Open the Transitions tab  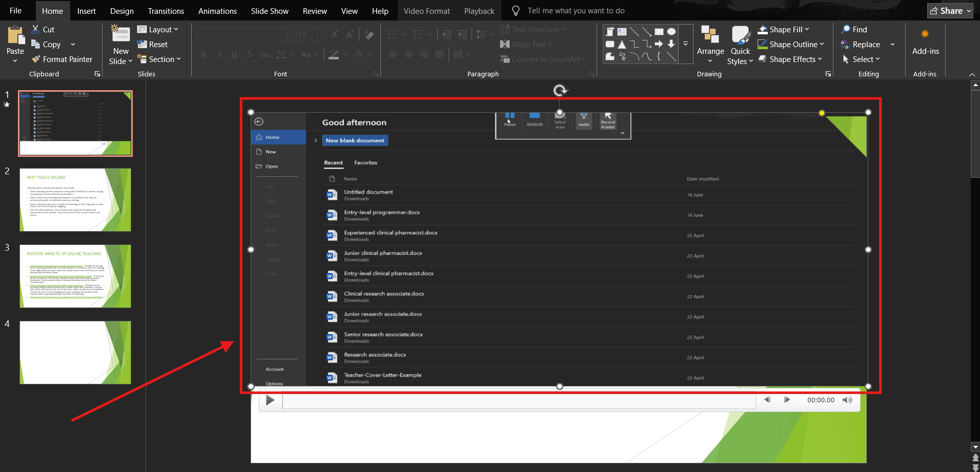pos(166,10)
